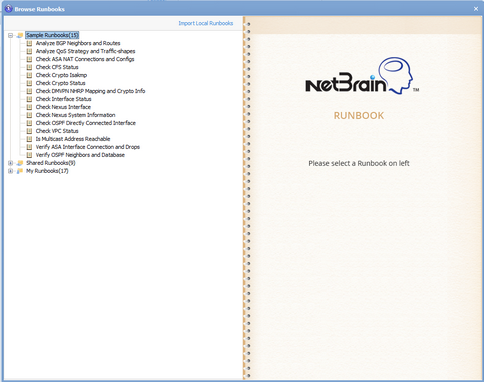
Task: Collapse the Sample Runbooks folder
Action: click(x=10, y=35)
